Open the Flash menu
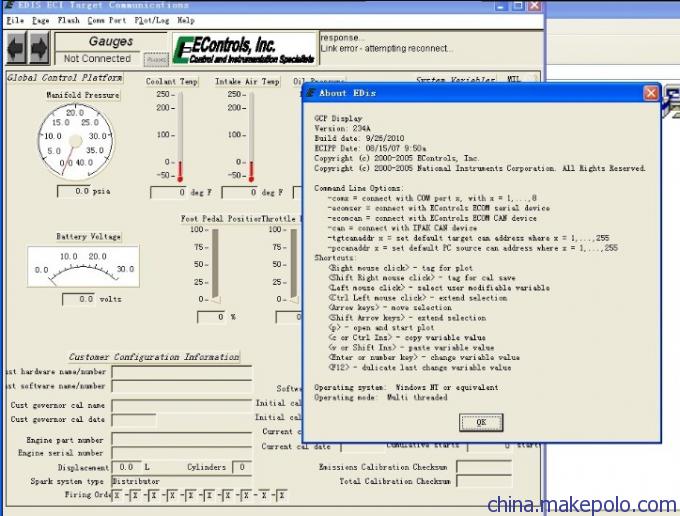This screenshot has width=680, height=516. pyautogui.click(x=69, y=20)
